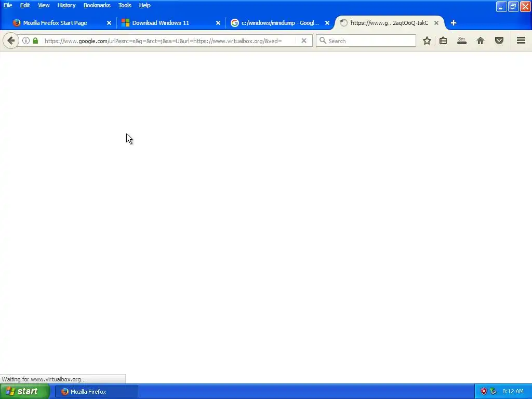This screenshot has width=532, height=399.
Task: View connection security via the green padlock
Action: (x=35, y=41)
